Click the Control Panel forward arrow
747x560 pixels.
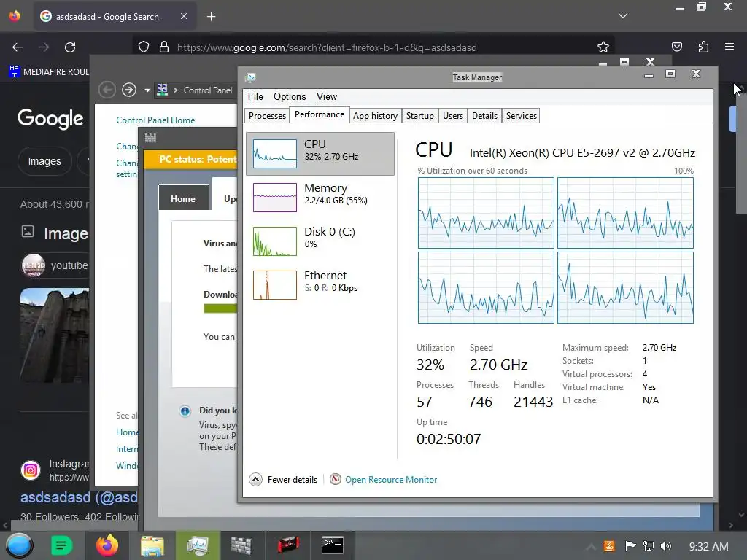tap(129, 90)
